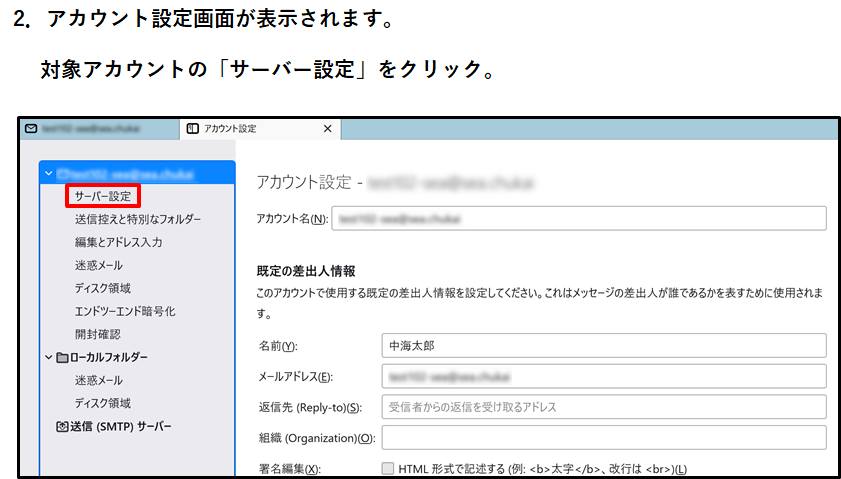Open 編集とアドレス入力 settings
The height and width of the screenshot is (479, 841).
(x=118, y=242)
